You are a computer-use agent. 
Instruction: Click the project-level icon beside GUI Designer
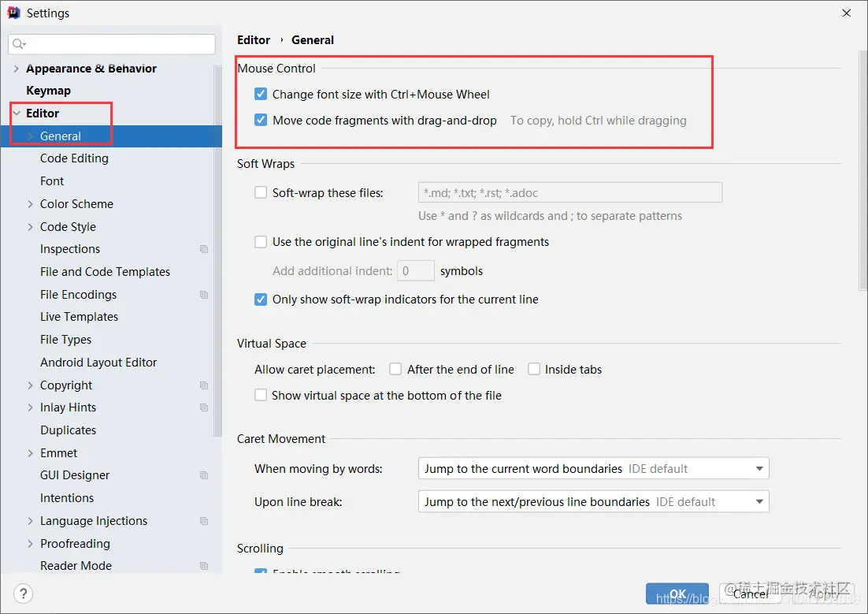pyautogui.click(x=204, y=475)
